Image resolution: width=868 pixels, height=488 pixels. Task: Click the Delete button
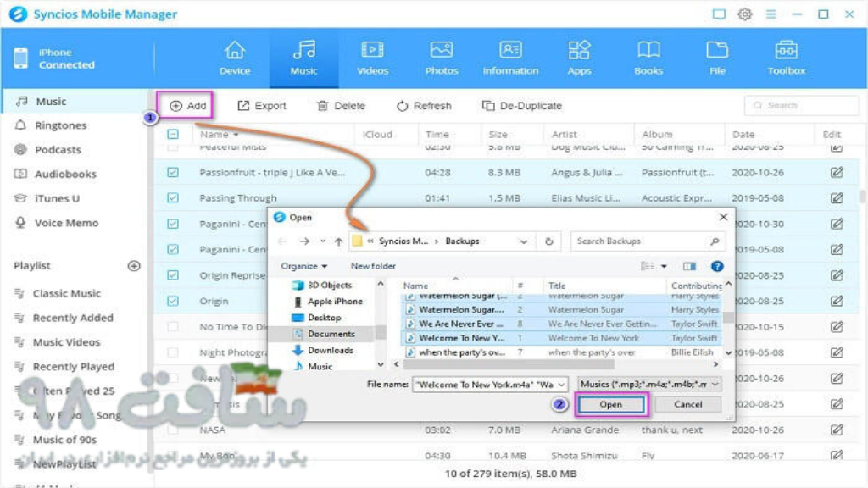pyautogui.click(x=341, y=106)
